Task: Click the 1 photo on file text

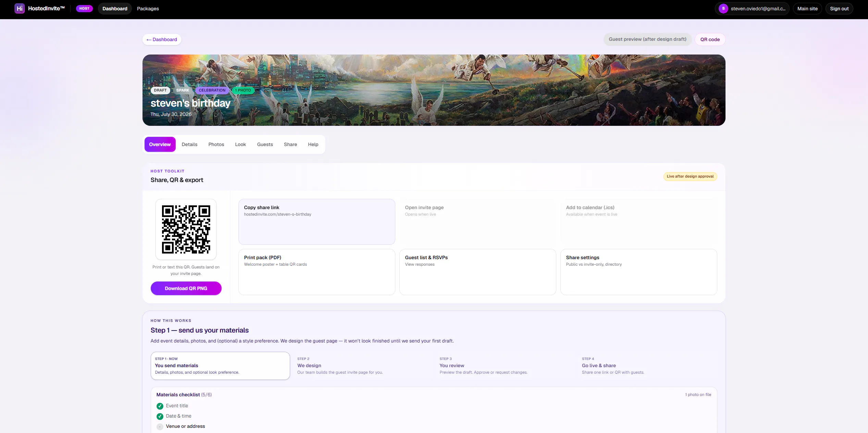Action: pyautogui.click(x=698, y=395)
